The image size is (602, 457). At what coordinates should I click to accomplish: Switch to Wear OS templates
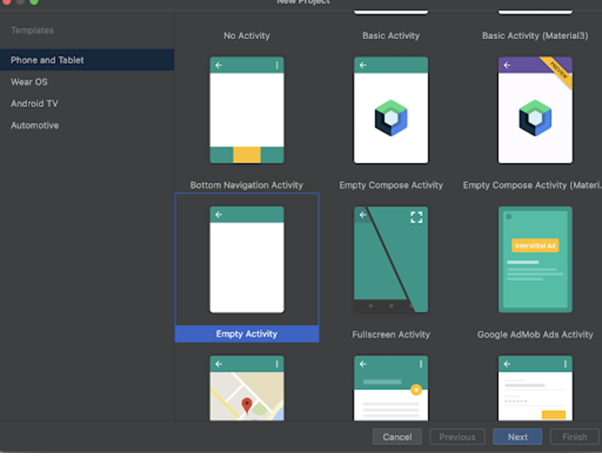coord(29,82)
